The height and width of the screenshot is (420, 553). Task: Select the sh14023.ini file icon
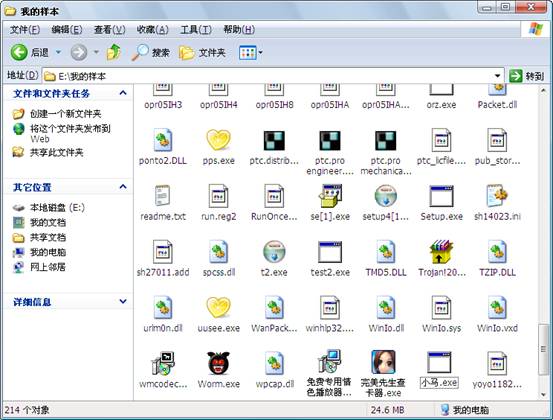coord(497,196)
